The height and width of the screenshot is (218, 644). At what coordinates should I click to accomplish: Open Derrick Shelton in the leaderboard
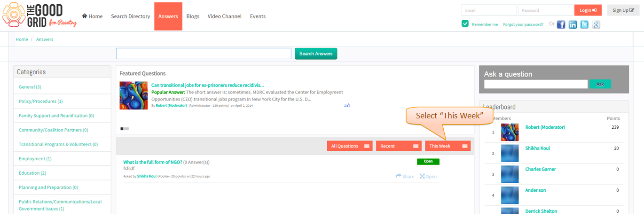coord(541,211)
